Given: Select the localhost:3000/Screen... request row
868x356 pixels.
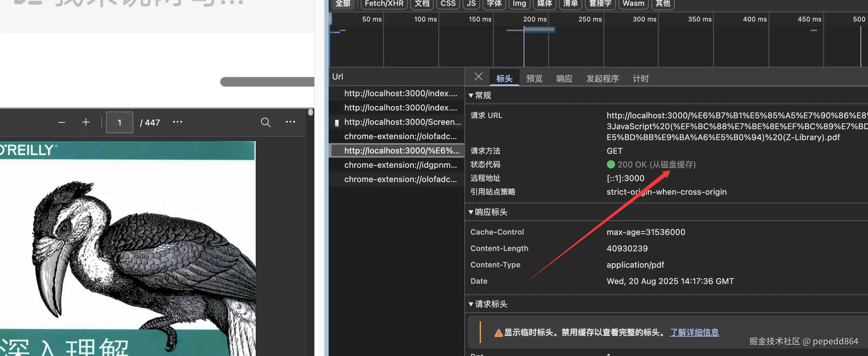Looking at the screenshot, I should click(396, 122).
